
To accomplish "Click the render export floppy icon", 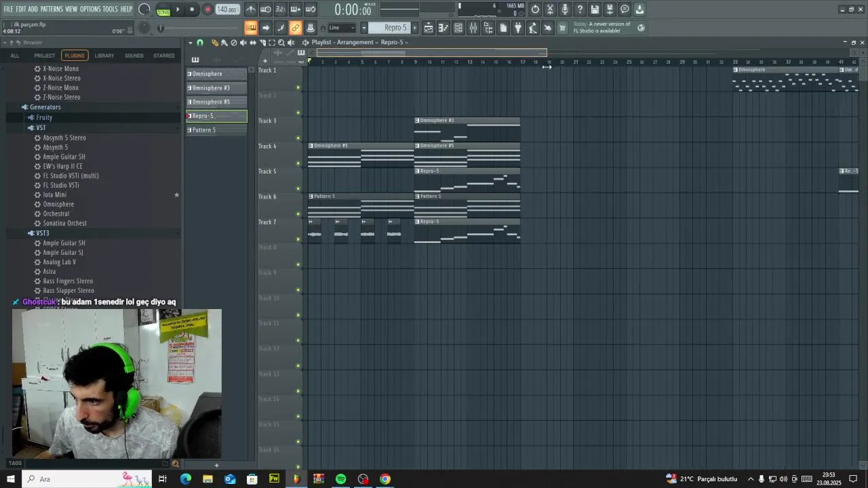I will [x=610, y=9].
